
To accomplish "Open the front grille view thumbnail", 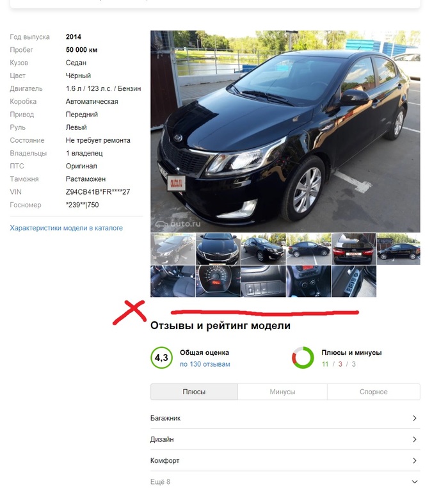I will tap(218, 249).
